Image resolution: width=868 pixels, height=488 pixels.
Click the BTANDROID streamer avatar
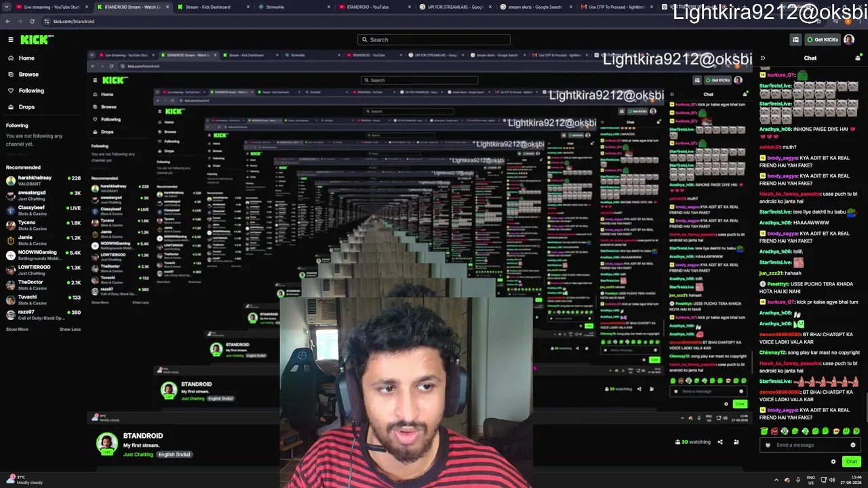pos(107,444)
